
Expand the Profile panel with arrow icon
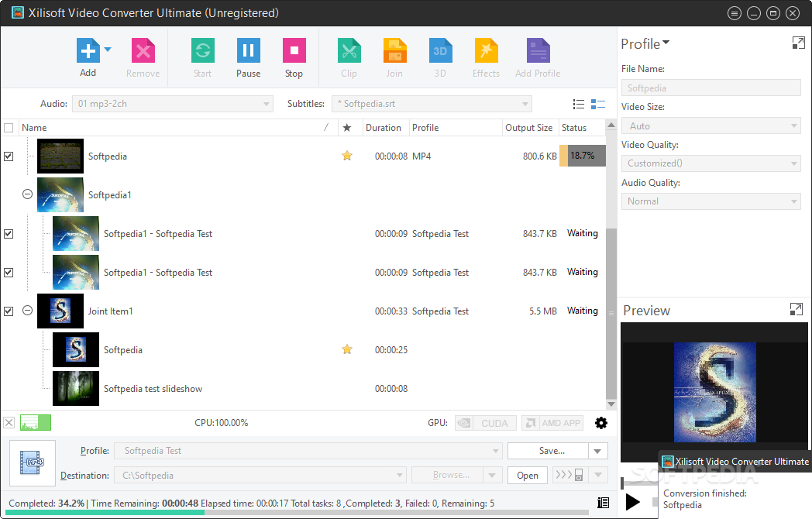(798, 43)
